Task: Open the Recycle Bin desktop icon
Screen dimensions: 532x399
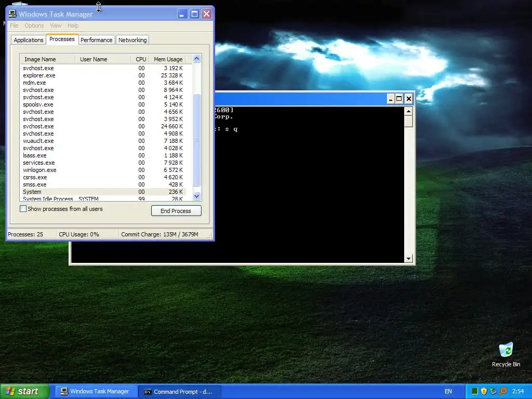Action: pos(506,354)
